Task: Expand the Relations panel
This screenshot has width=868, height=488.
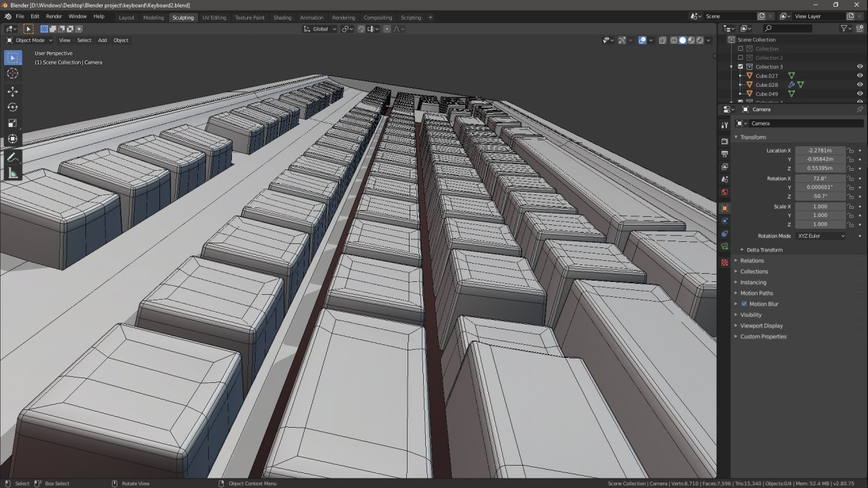Action: tap(752, 260)
